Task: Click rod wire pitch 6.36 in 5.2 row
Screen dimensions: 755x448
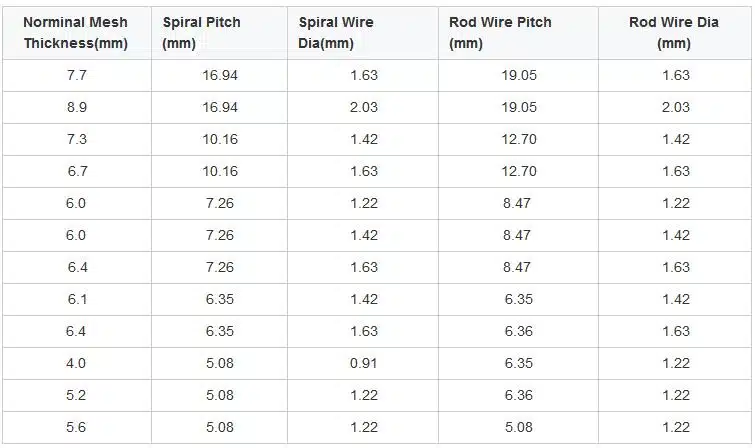Action: point(519,395)
